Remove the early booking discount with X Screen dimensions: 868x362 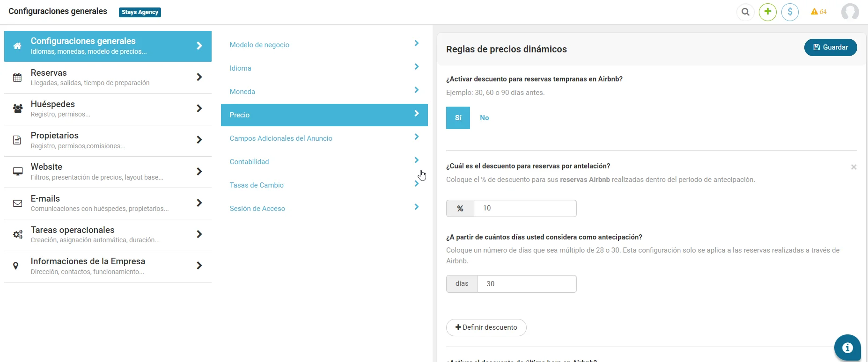coord(854,167)
